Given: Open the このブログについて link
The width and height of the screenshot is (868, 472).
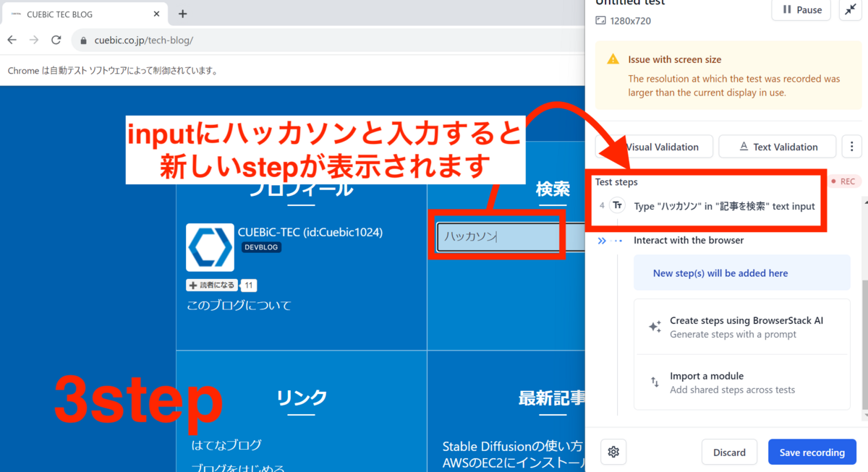Looking at the screenshot, I should [239, 305].
